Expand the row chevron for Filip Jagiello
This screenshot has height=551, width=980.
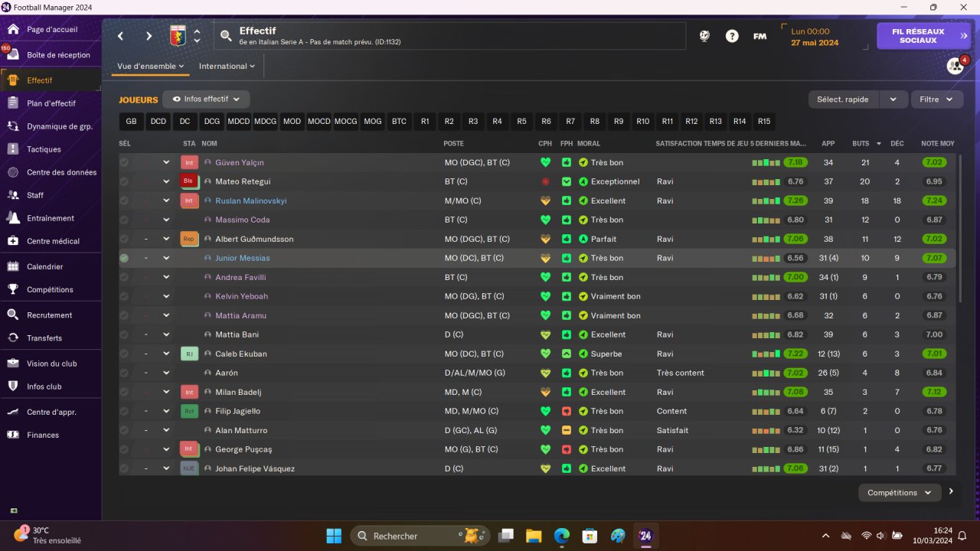click(x=166, y=411)
